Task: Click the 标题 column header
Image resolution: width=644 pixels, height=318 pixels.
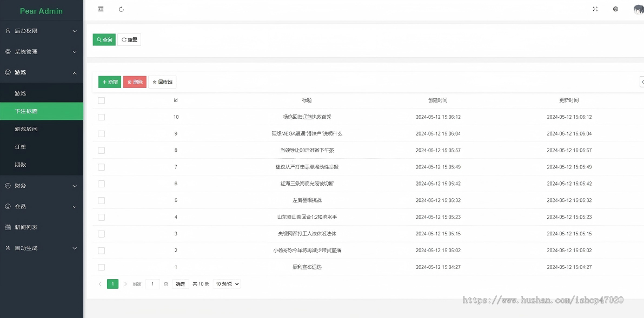Action: pos(307,100)
